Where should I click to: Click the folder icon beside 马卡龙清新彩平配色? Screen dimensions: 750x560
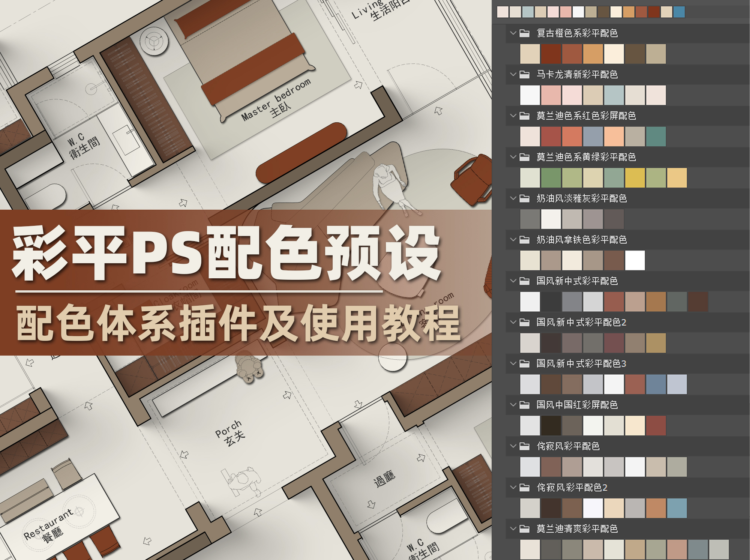[525, 74]
